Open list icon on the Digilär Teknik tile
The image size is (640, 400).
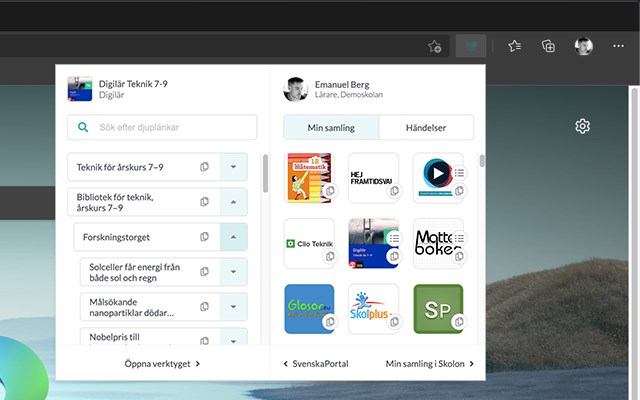point(394,238)
